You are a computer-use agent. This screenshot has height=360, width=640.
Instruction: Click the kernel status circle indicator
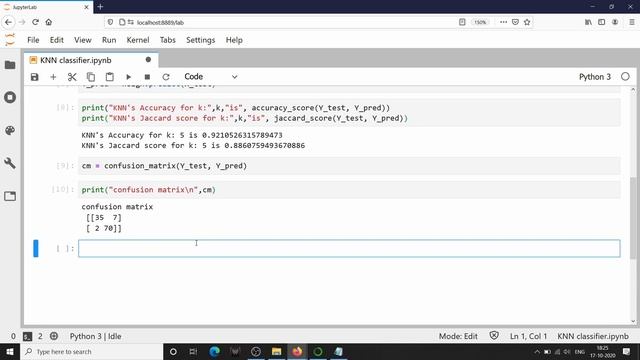click(x=625, y=76)
